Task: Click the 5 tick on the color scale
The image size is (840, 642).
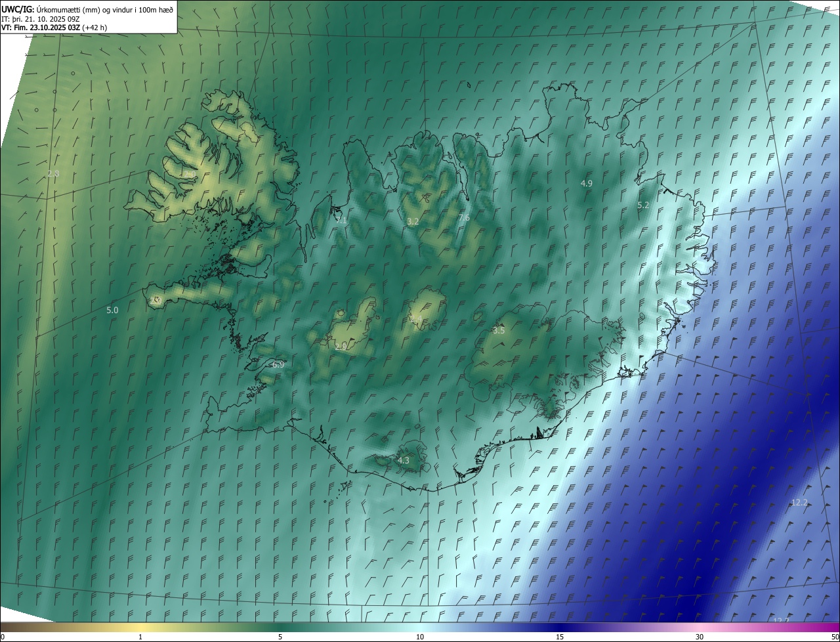Action: click(x=280, y=637)
